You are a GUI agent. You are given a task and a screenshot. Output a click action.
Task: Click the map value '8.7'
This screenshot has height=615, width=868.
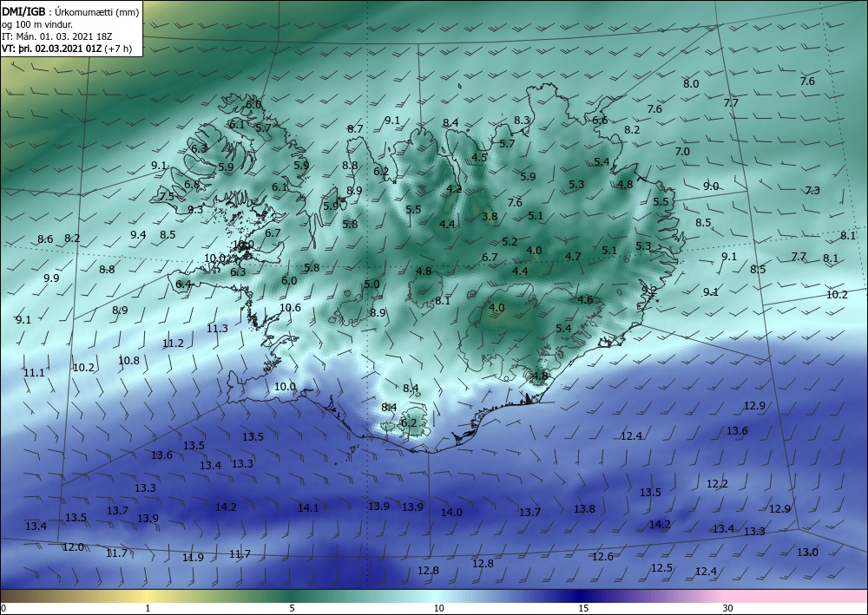[x=355, y=129]
